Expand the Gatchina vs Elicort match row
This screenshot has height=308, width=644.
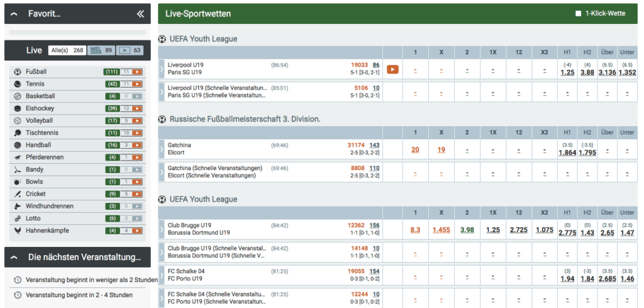pyautogui.click(x=162, y=149)
